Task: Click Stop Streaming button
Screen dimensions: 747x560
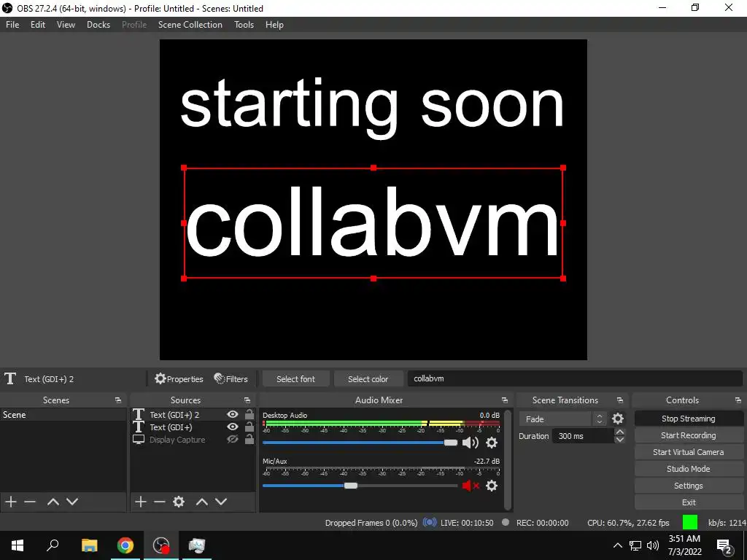Action: [x=689, y=419]
